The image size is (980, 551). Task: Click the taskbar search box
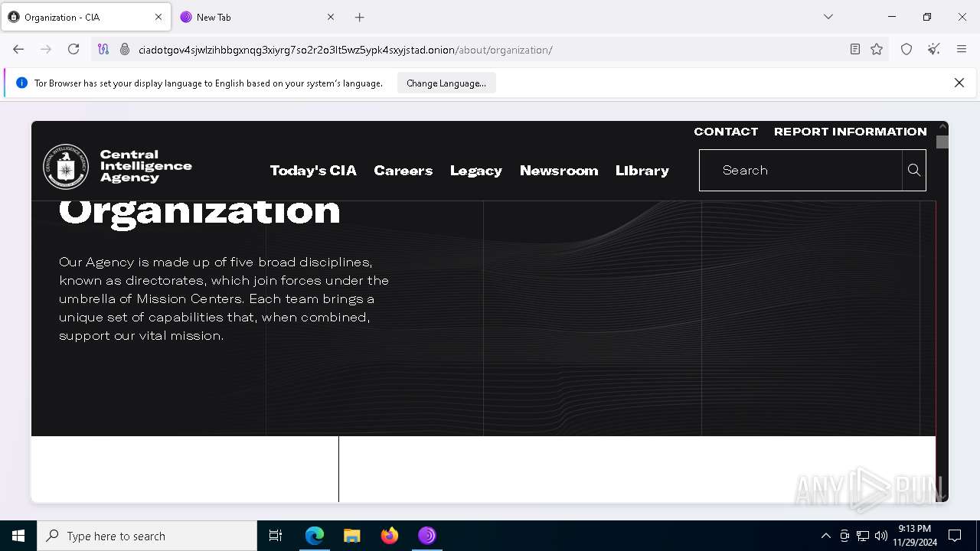tap(147, 536)
